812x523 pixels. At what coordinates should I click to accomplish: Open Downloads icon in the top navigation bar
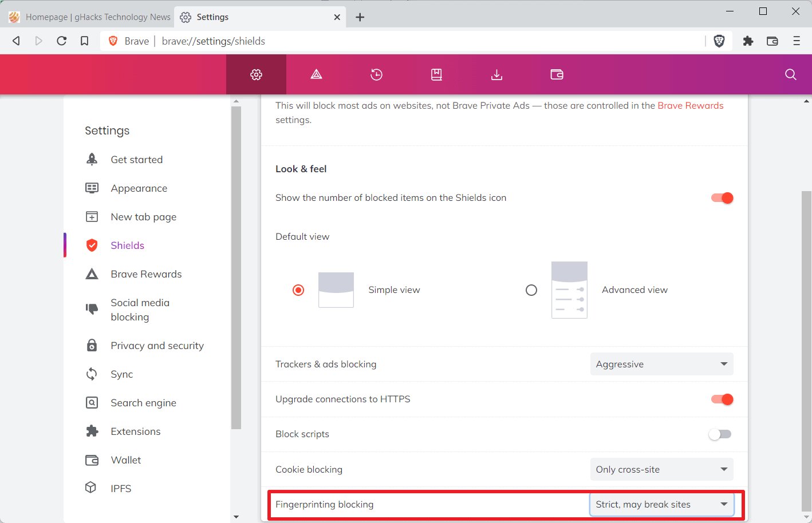(496, 74)
